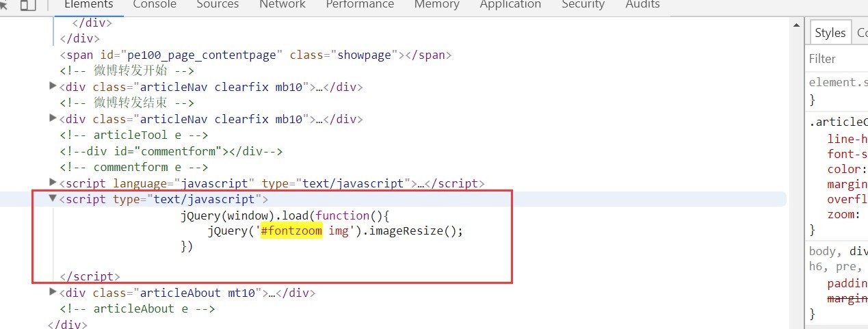This screenshot has height=329, width=868.
Task: Select the jQuery(window).load line
Action: (x=285, y=215)
